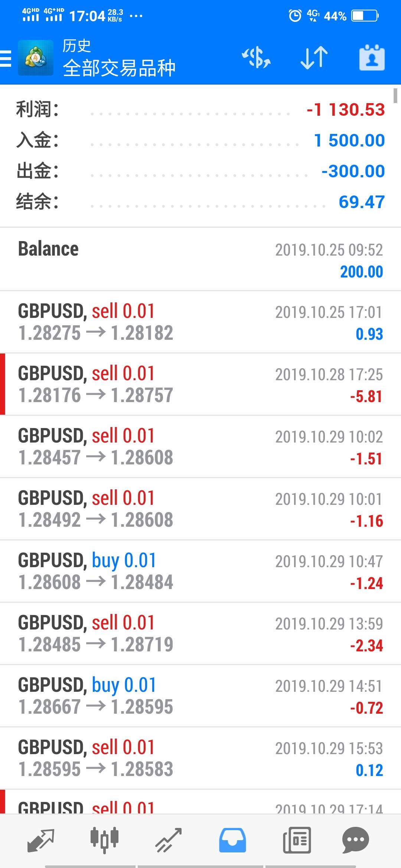This screenshot has width=401, height=868.
Task: Open the hamburger side menu
Action: point(6,58)
